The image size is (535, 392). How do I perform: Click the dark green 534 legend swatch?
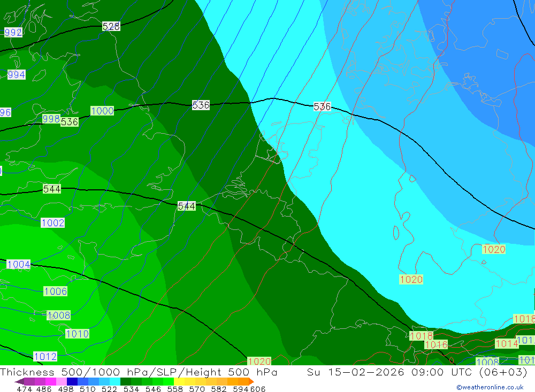(126, 381)
